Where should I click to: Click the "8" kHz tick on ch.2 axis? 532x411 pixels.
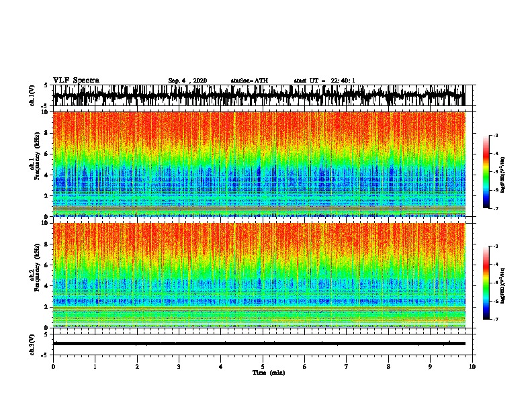(48, 244)
